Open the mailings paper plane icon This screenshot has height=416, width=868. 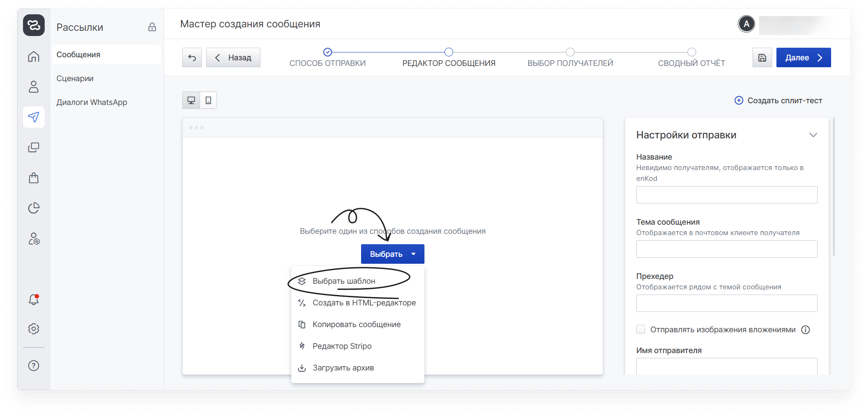tap(34, 117)
